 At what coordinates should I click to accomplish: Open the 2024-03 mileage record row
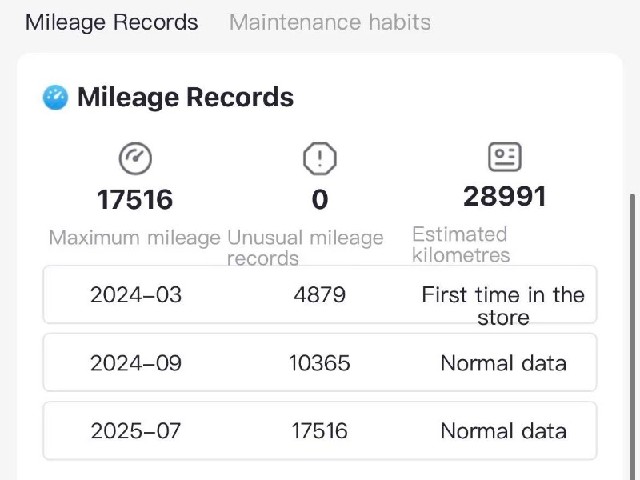click(320, 294)
